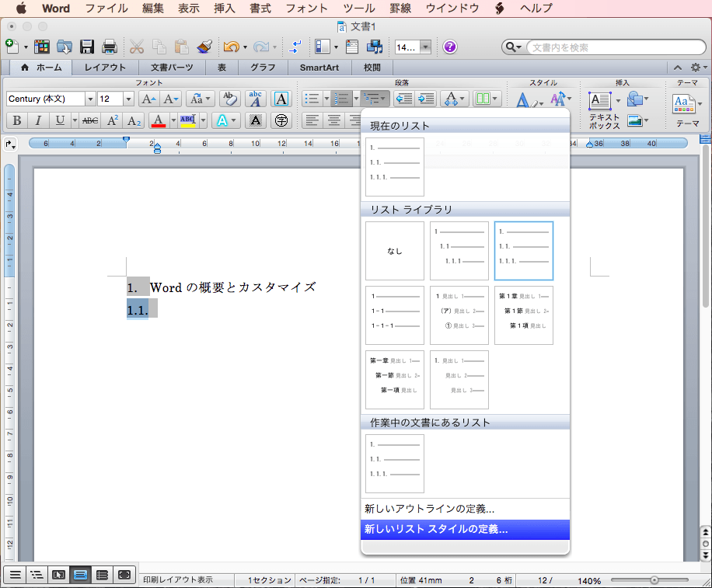Switch to the 校閲 ribbon tab
Screen dimensions: 712x588
372,67
